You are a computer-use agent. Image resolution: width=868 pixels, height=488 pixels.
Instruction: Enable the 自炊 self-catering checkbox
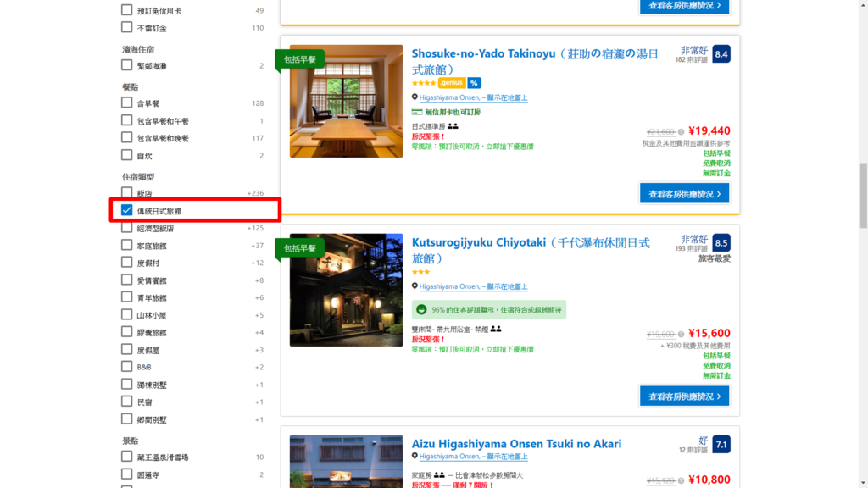coord(127,155)
